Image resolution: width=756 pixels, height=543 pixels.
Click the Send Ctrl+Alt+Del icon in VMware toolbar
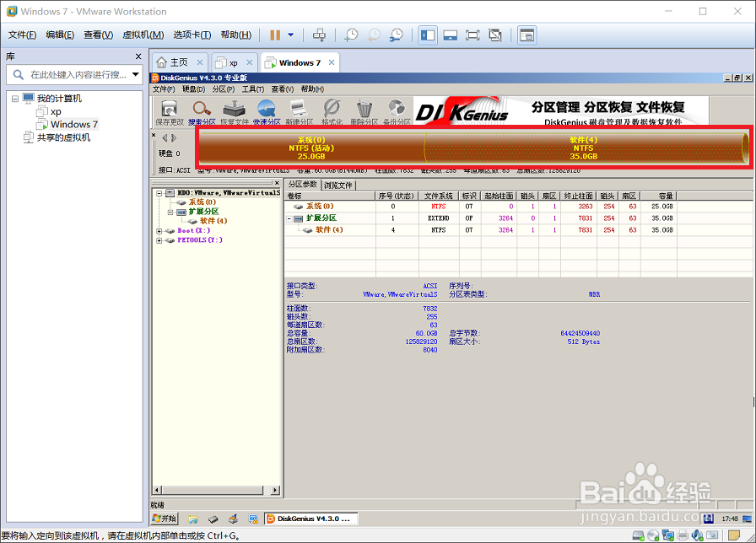319,35
